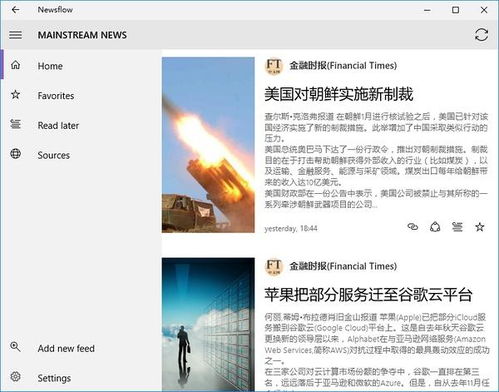Click Add new feed
This screenshot has height=392, width=499.
click(x=81, y=348)
